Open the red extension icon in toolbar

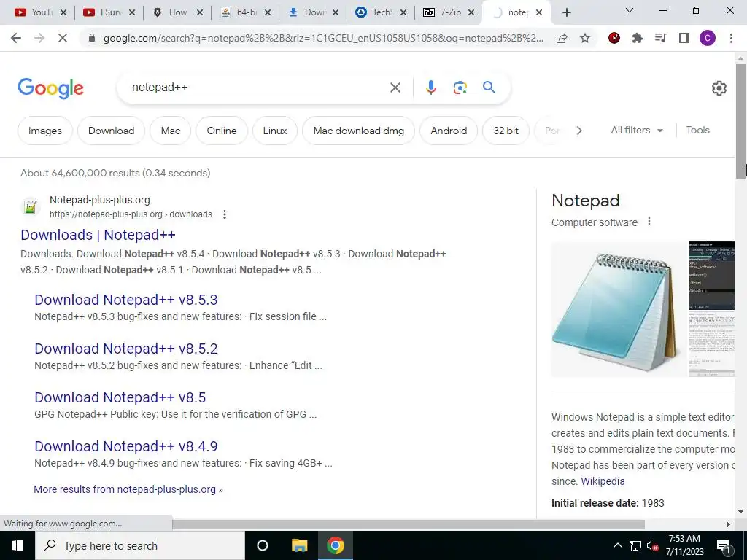[614, 38]
